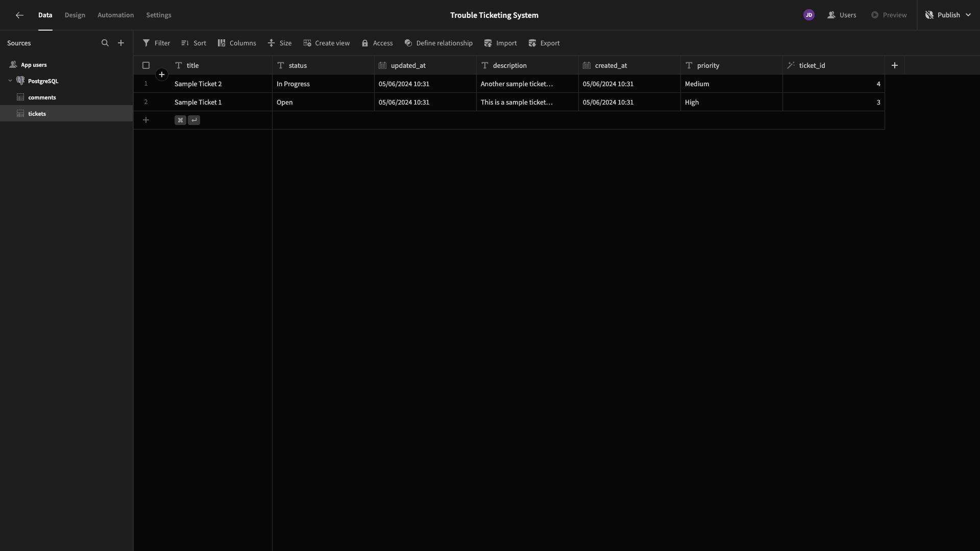
Task: Open the Sort options
Action: point(193,43)
